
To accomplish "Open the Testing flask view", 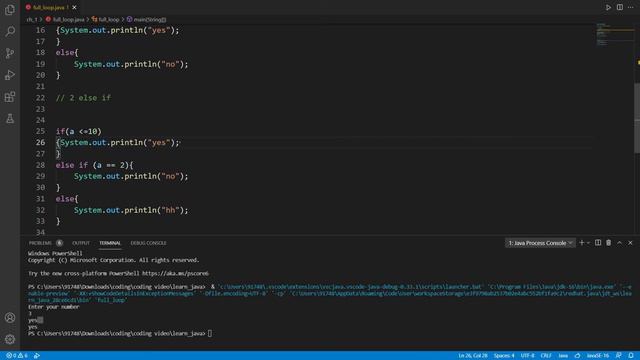I will (10, 119).
